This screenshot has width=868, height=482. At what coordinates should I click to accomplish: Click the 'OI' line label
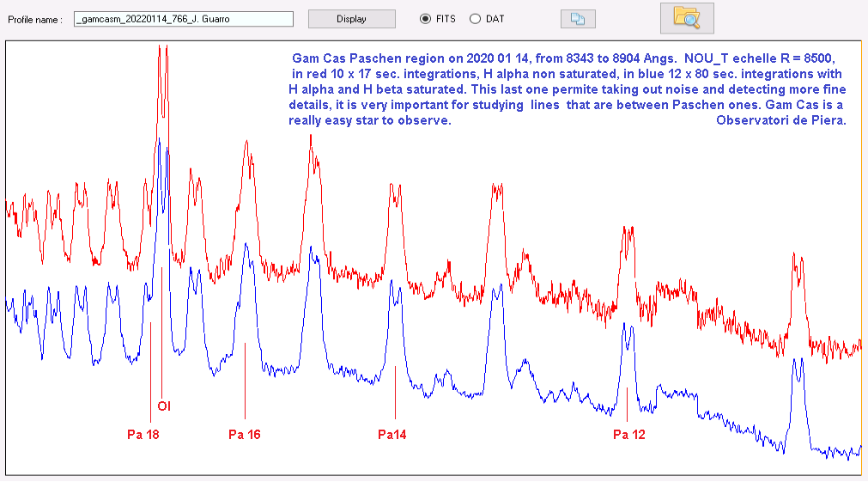164,406
